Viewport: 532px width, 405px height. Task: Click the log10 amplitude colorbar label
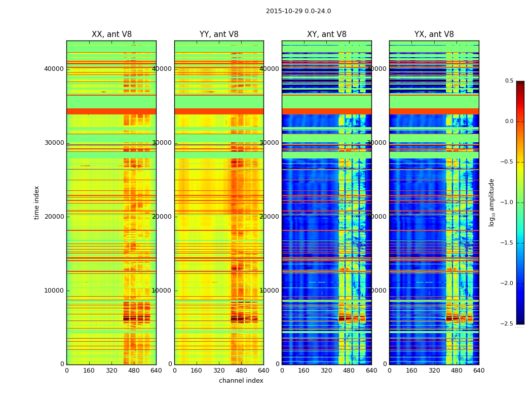pos(491,202)
